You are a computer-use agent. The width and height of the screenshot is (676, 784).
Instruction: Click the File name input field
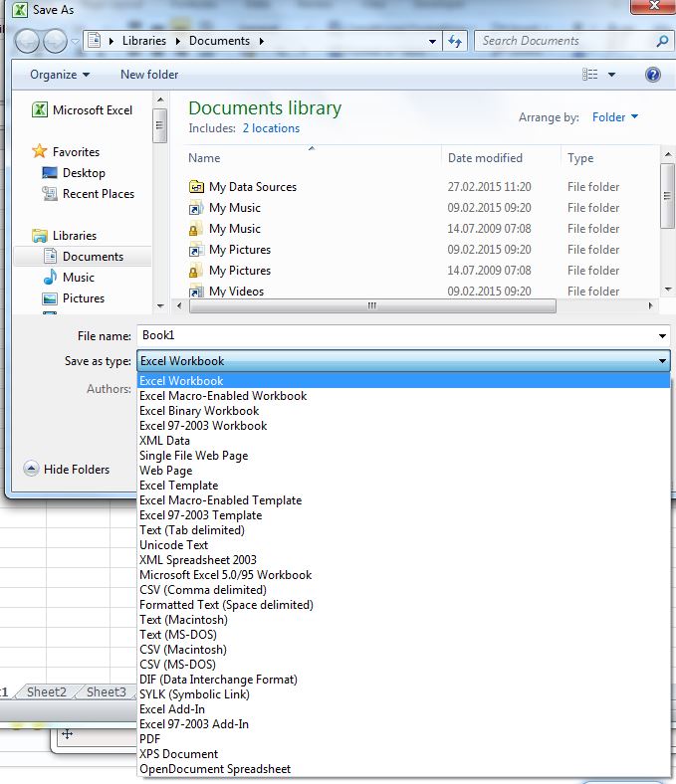pyautogui.click(x=398, y=336)
